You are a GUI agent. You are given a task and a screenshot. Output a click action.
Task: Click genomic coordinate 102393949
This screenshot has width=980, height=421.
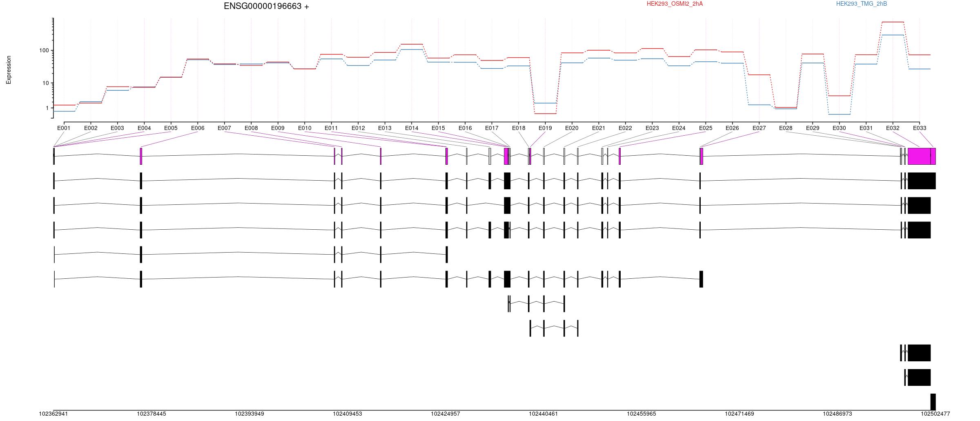[x=249, y=414]
